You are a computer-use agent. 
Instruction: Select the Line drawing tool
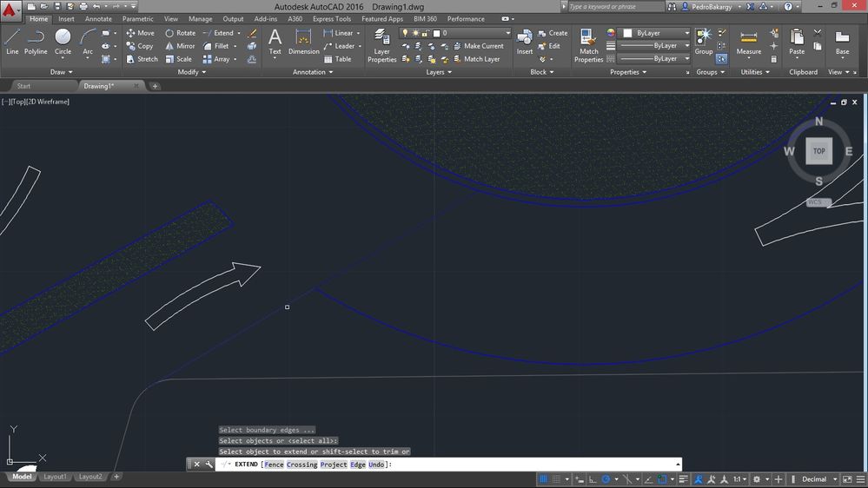[12, 42]
